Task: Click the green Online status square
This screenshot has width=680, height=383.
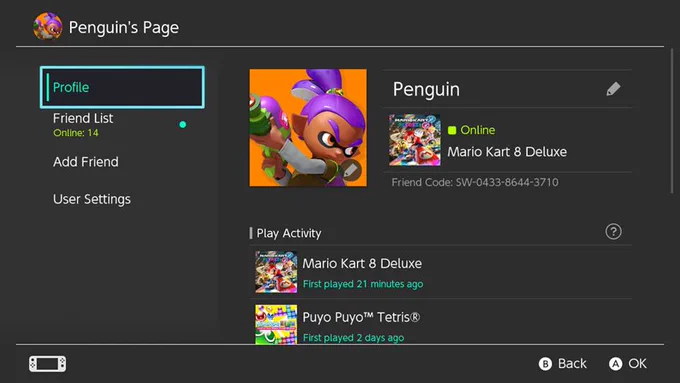Action: click(x=452, y=130)
